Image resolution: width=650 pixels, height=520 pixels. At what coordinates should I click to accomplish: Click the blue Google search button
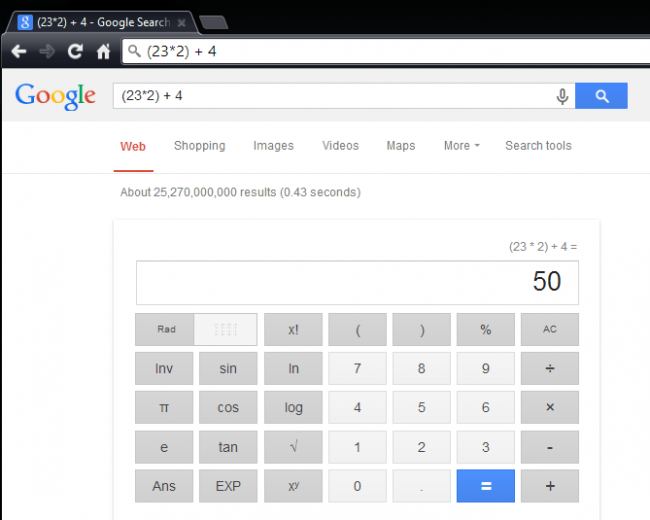pos(601,96)
